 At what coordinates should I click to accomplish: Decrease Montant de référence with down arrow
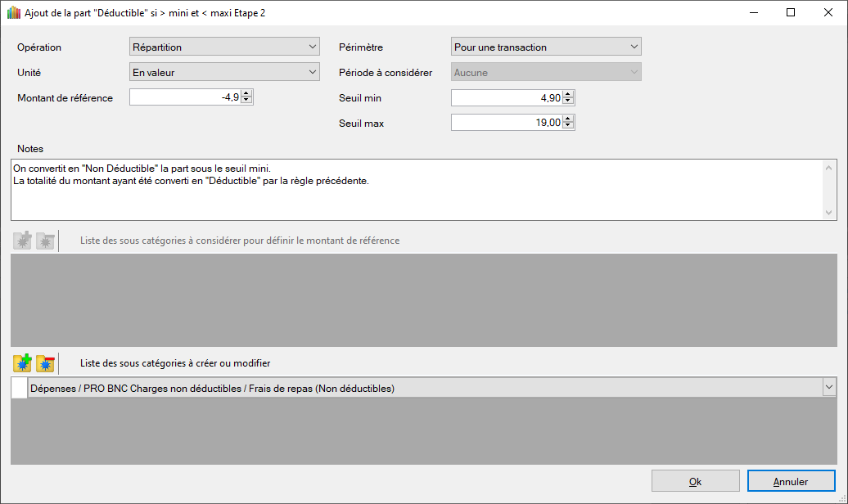coord(247,101)
